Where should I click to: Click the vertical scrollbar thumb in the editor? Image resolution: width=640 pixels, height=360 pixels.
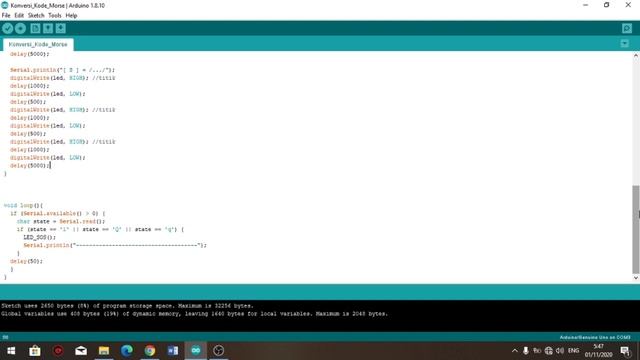pyautogui.click(x=636, y=229)
